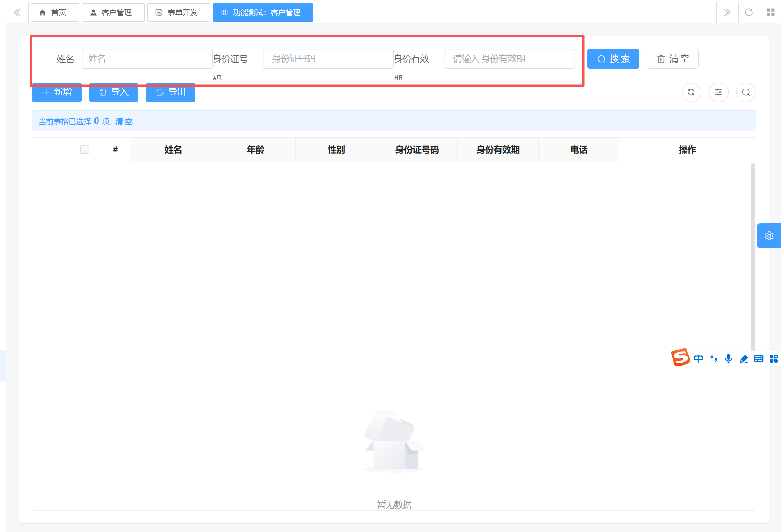Viewport: 781px width, 532px height.
Task: Open the blue settings gear panel
Action: (769, 236)
